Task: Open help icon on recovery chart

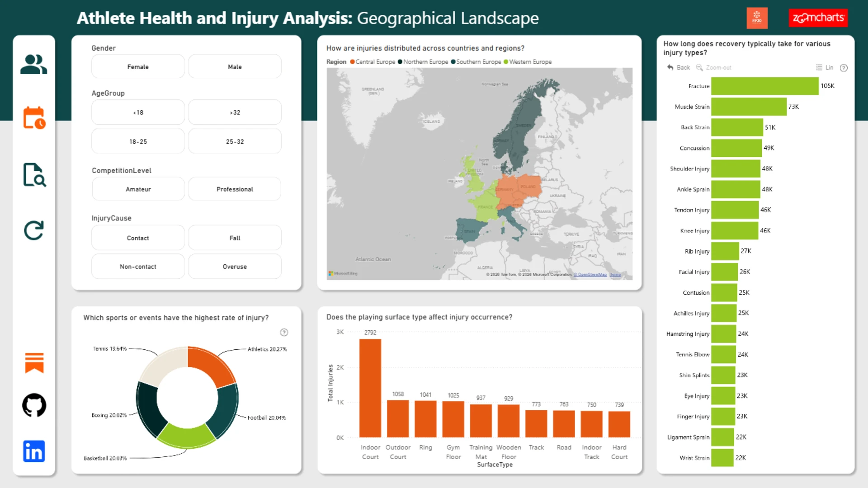Action: [x=844, y=68]
